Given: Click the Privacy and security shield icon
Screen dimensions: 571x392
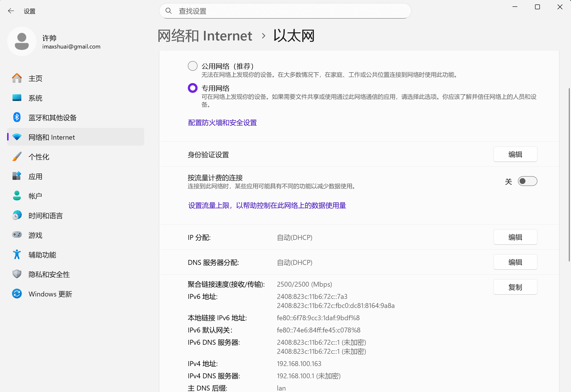Looking at the screenshot, I should coord(17,274).
